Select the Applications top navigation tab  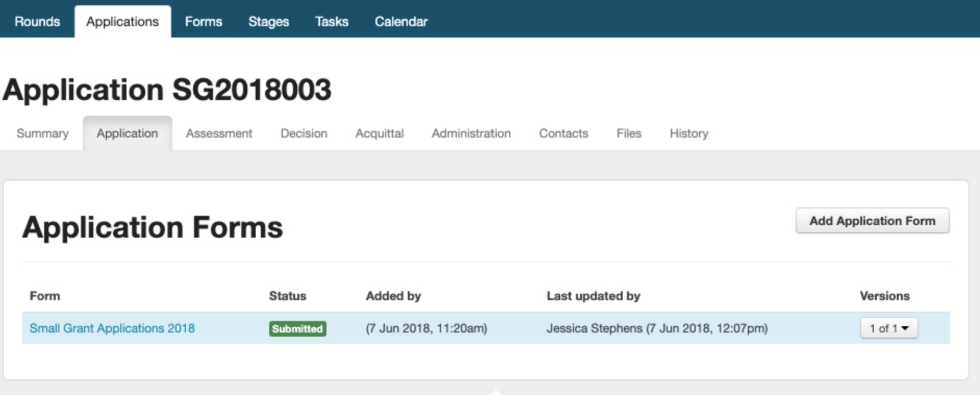click(x=122, y=21)
